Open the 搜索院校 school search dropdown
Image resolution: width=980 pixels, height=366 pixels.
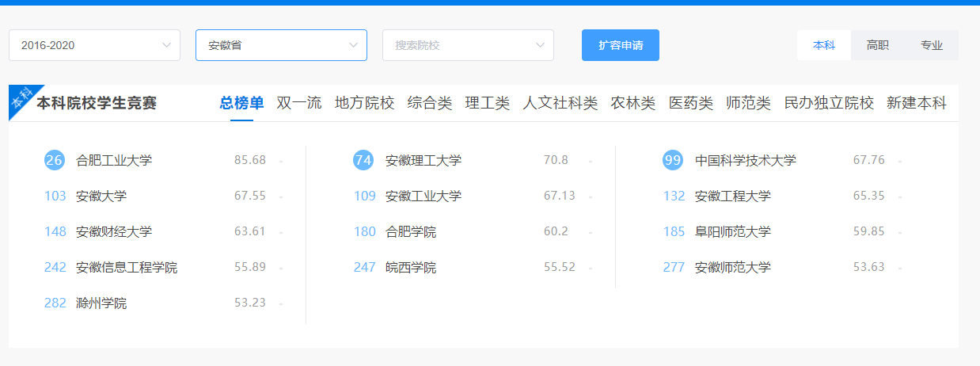pyautogui.click(x=468, y=45)
